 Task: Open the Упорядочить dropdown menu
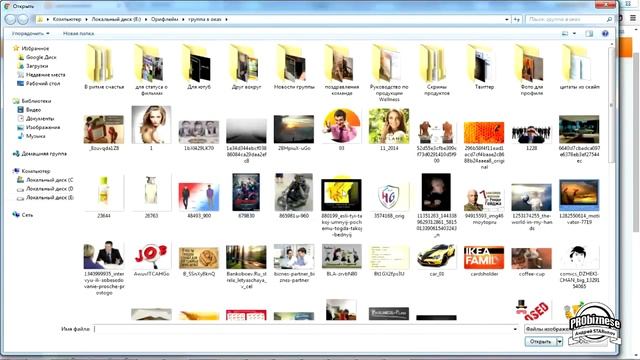(31, 33)
